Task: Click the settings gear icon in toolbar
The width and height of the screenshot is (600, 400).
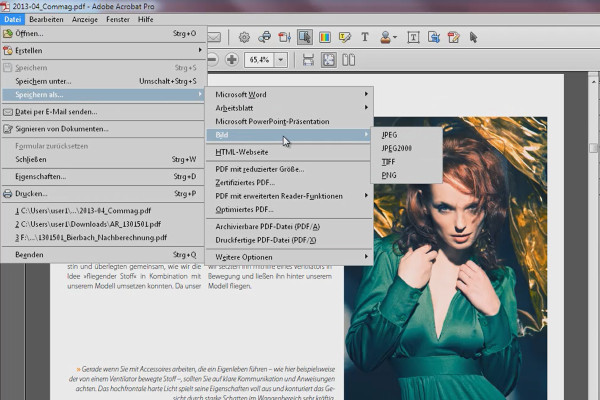Action: point(244,38)
